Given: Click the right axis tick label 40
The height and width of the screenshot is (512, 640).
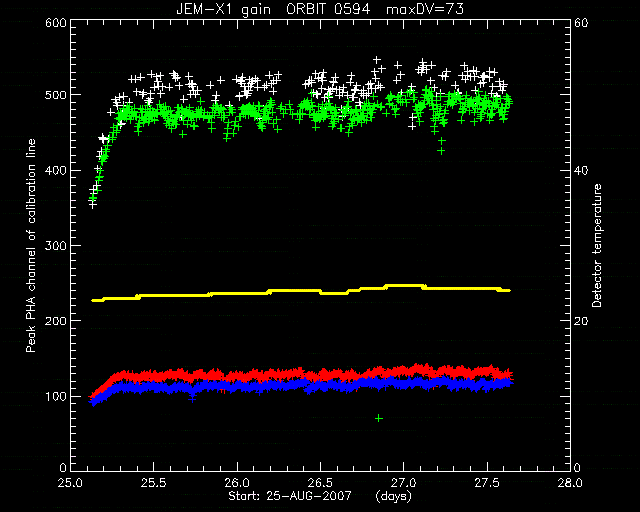Looking at the screenshot, I should click(x=581, y=170).
